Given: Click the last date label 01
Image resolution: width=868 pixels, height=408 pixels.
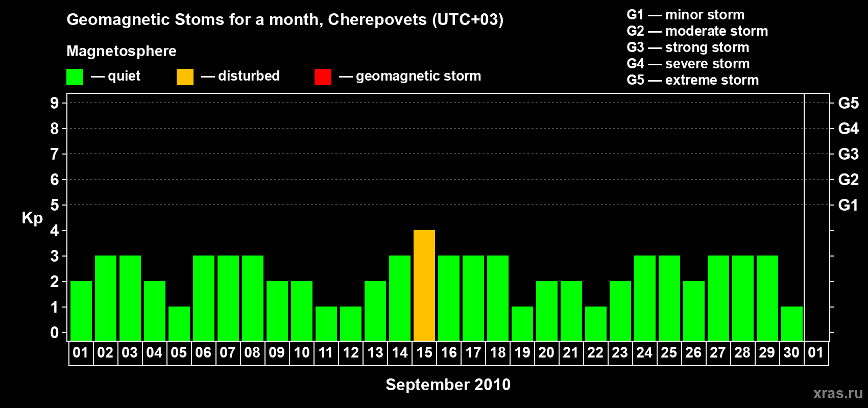Looking at the screenshot, I should click(816, 353).
